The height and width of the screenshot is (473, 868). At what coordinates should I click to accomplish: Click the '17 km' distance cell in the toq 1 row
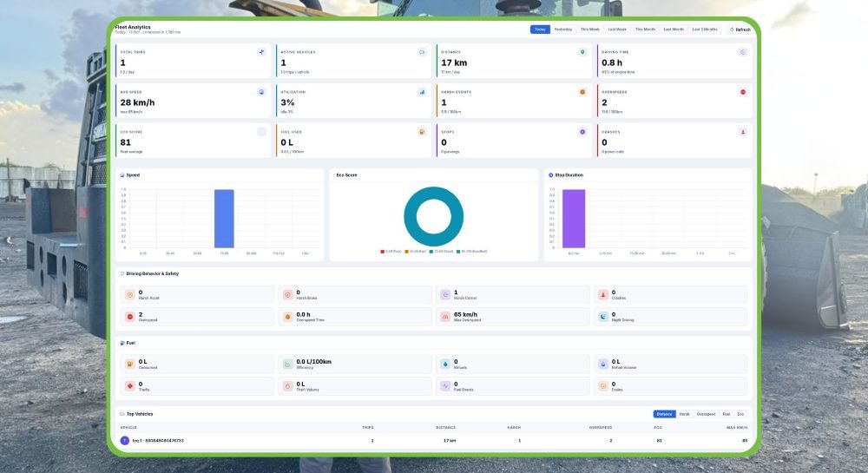pos(450,441)
